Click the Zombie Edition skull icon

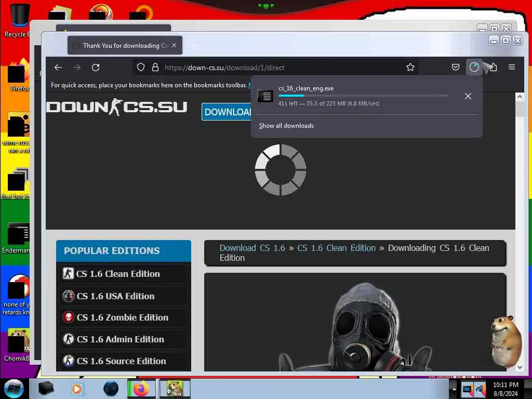(68, 317)
